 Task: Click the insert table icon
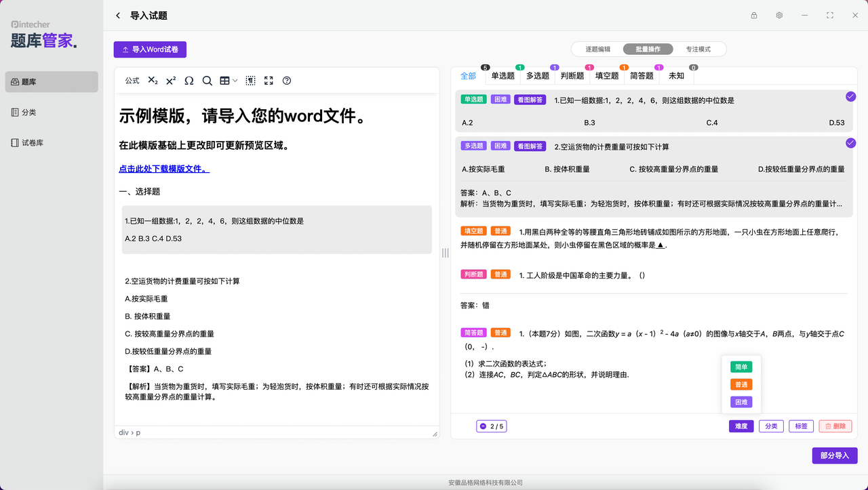point(225,81)
